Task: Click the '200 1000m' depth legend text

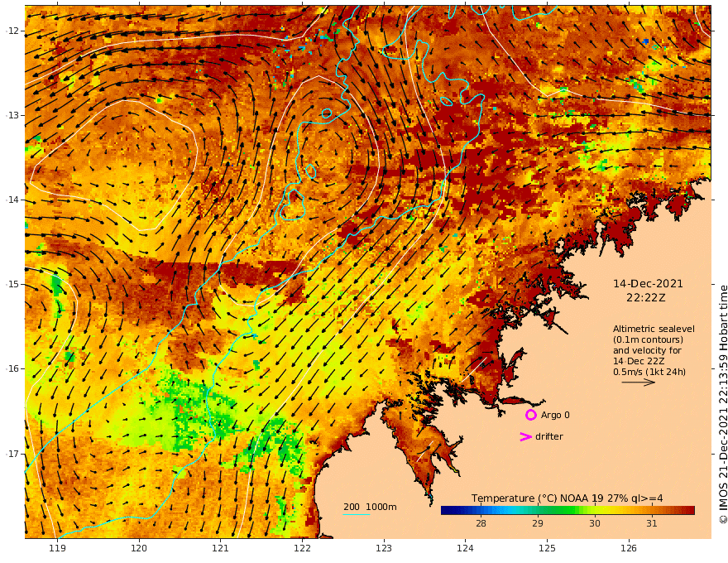Action: tap(370, 507)
